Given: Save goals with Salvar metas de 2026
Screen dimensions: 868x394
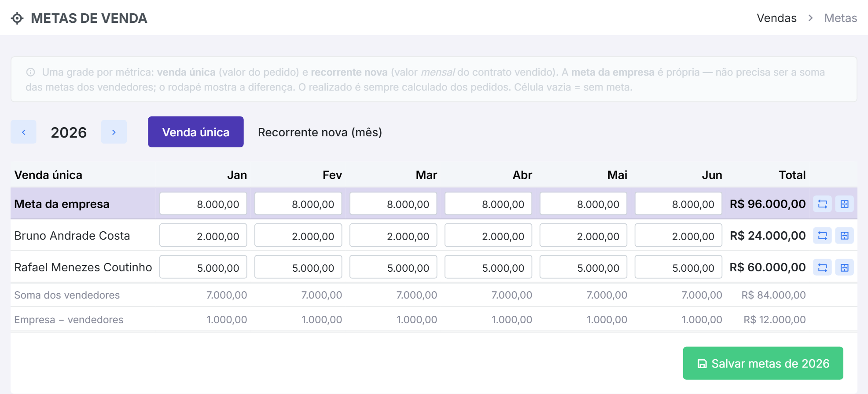Looking at the screenshot, I should coord(763,363).
